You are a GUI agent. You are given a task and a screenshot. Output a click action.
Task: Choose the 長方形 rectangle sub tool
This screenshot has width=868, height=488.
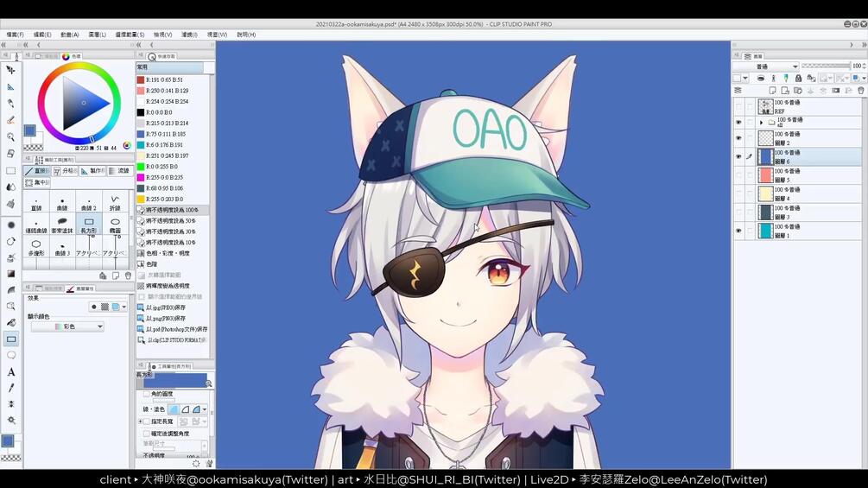pyautogui.click(x=89, y=225)
